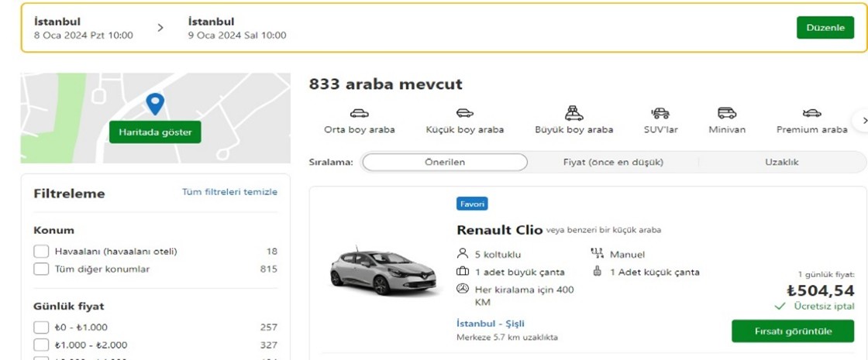
Task: Click the return date 9 Oca 2024 Sal 10:00
Action: point(237,36)
